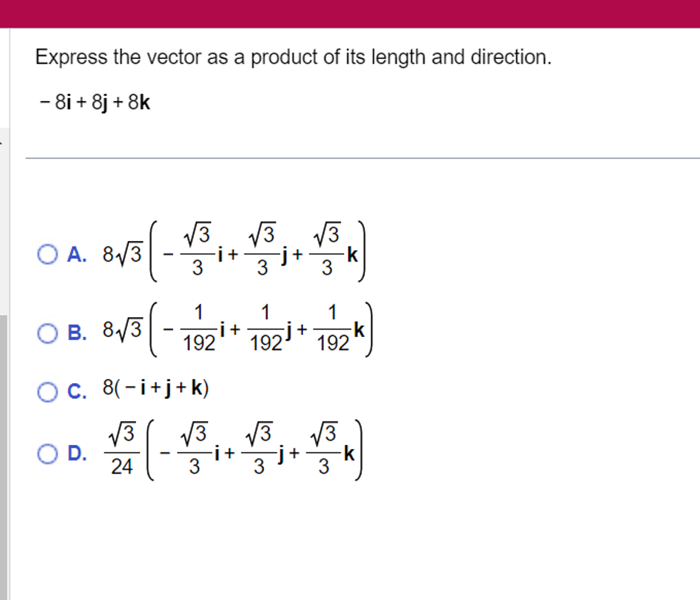The height and width of the screenshot is (600, 700).
Task: Click the small arrow marker on left edge
Action: click(x=2, y=143)
